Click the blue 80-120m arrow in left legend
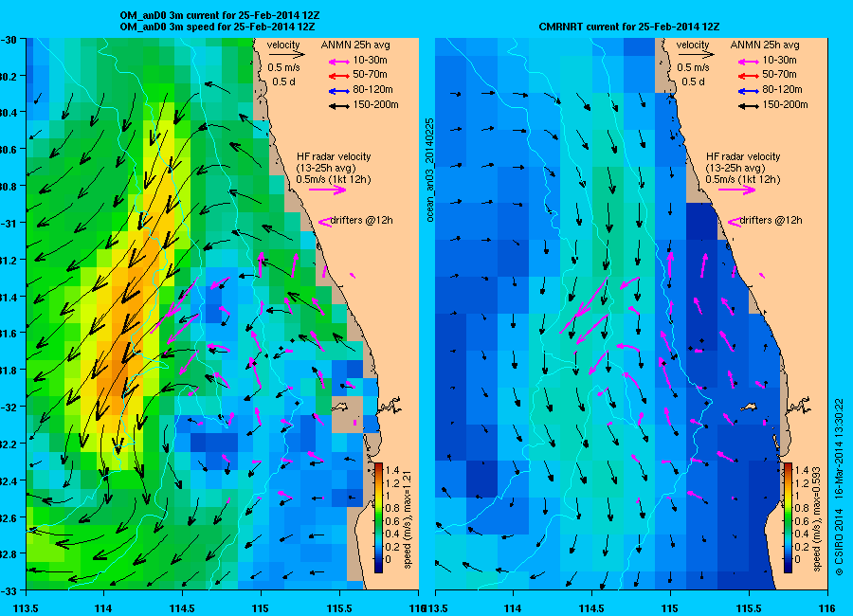 point(339,91)
